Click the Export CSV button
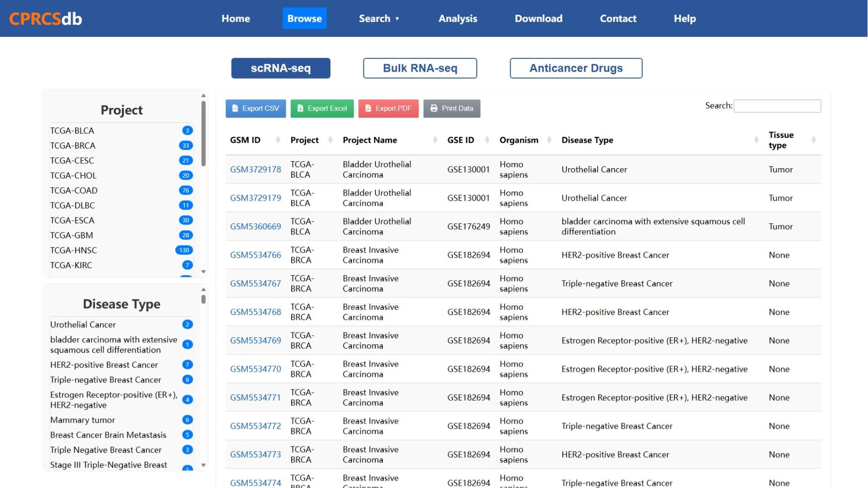 tap(255, 108)
